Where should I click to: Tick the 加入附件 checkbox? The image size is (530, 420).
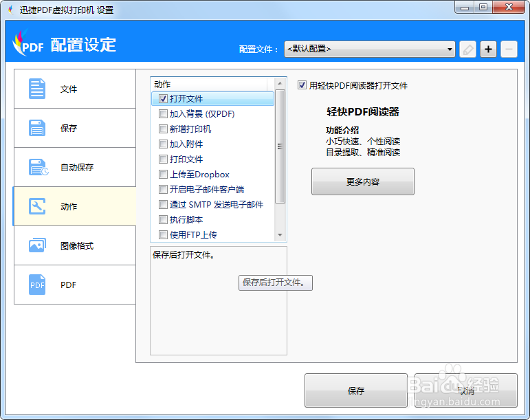tap(163, 144)
